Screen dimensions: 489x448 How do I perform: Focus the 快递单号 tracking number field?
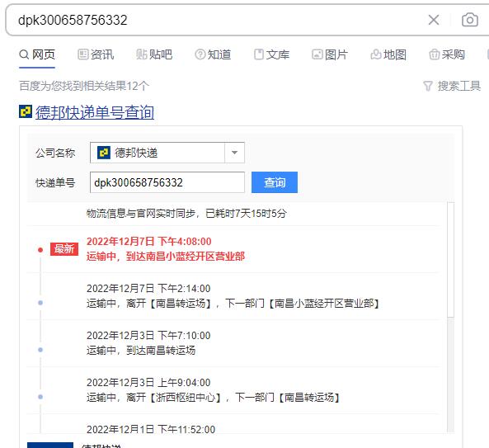pyautogui.click(x=167, y=182)
